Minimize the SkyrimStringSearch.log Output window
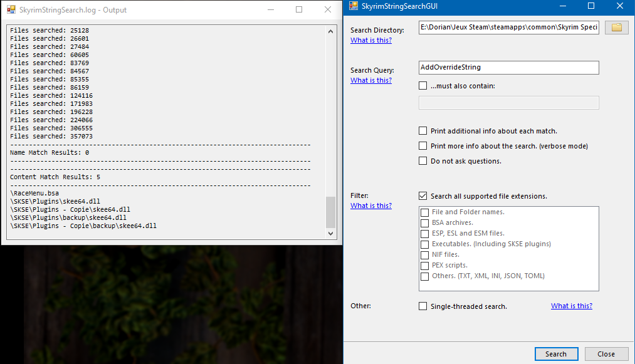This screenshot has width=635, height=364. click(x=271, y=10)
